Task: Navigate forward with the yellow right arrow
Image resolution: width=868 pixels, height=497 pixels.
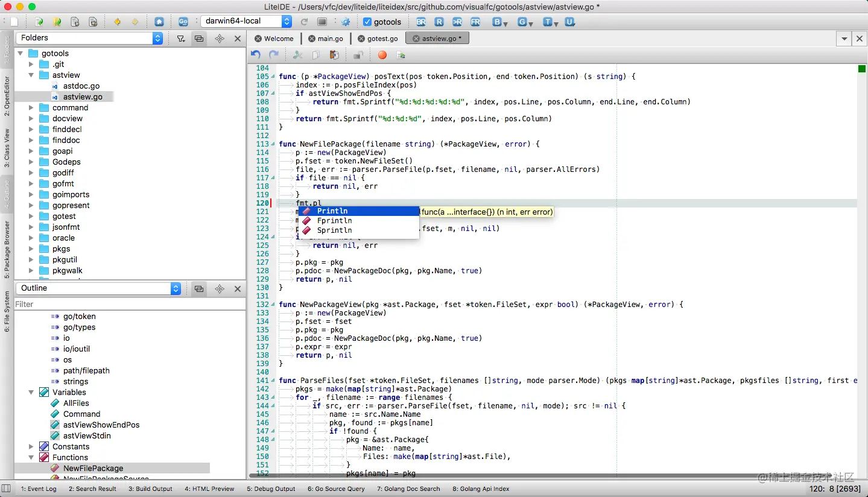Action: [x=135, y=22]
